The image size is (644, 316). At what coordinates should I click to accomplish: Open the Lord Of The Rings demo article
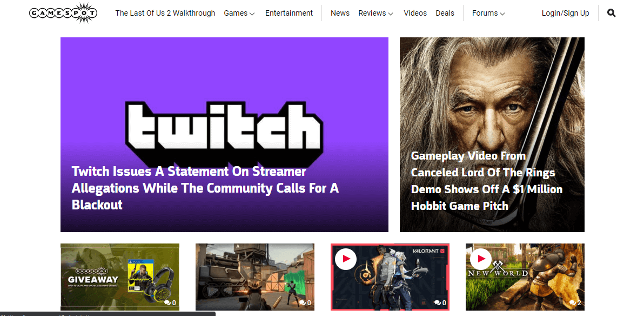click(x=487, y=181)
